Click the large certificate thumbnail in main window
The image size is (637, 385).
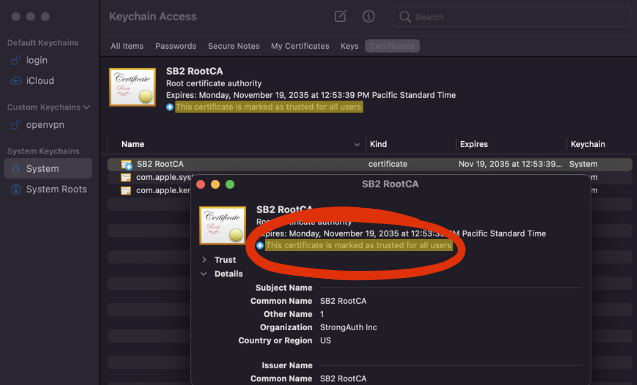(132, 87)
